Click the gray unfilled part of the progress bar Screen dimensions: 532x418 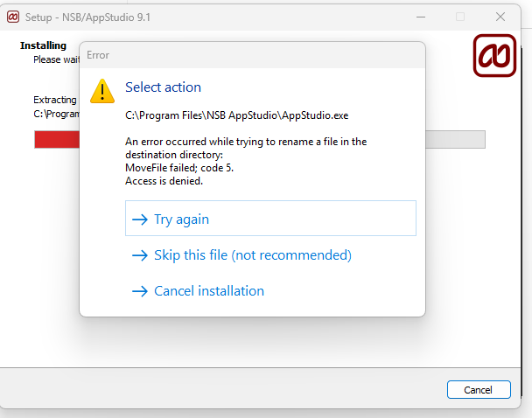(455, 139)
